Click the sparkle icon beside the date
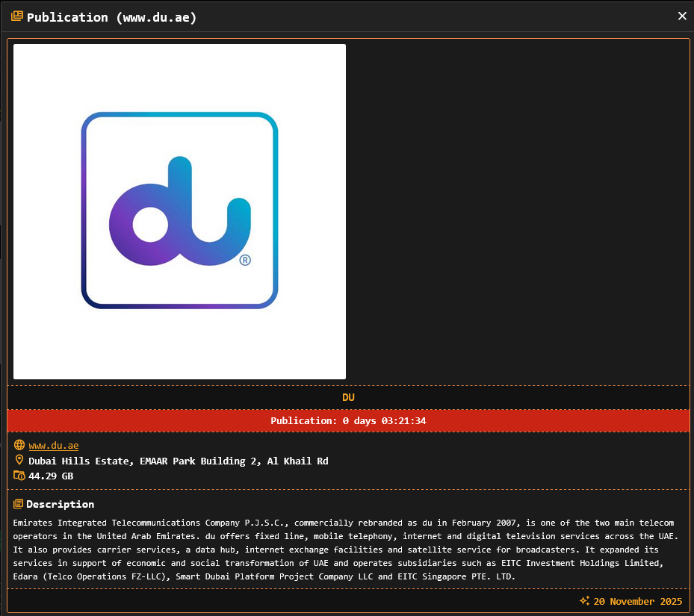 [x=585, y=601]
